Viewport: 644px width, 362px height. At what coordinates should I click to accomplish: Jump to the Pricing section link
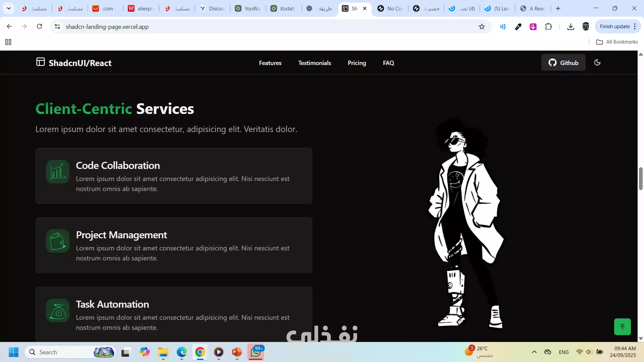tap(357, 63)
